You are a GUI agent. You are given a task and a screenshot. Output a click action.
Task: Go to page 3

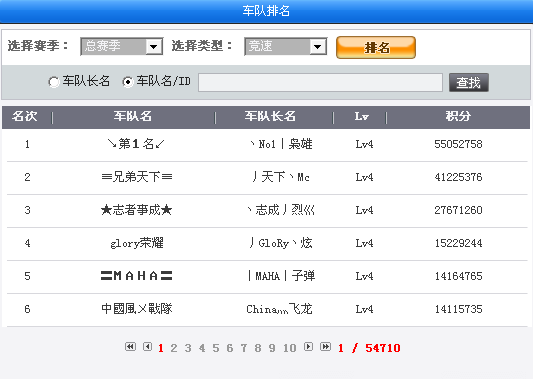pos(188,348)
